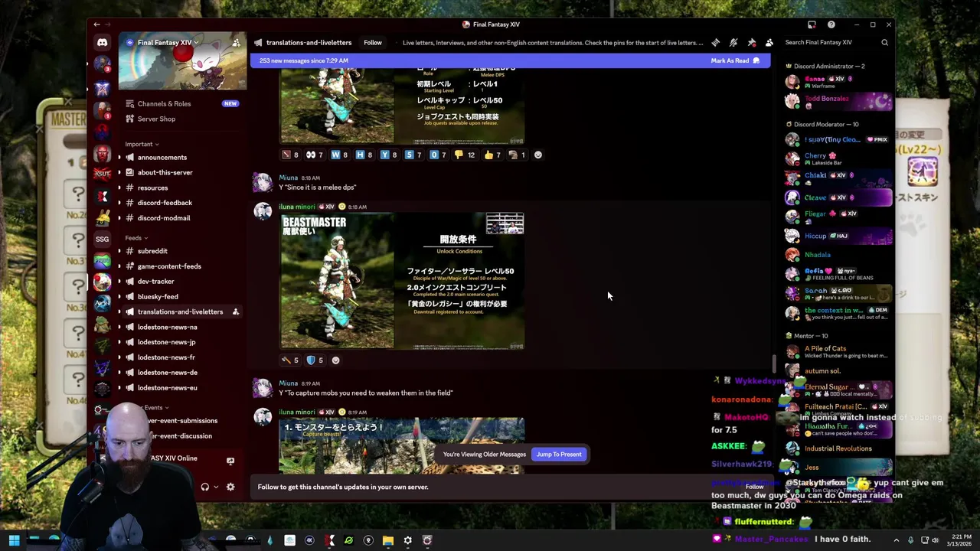The height and width of the screenshot is (551, 980).
Task: Open File Explorer from taskbar
Action: pos(388,541)
